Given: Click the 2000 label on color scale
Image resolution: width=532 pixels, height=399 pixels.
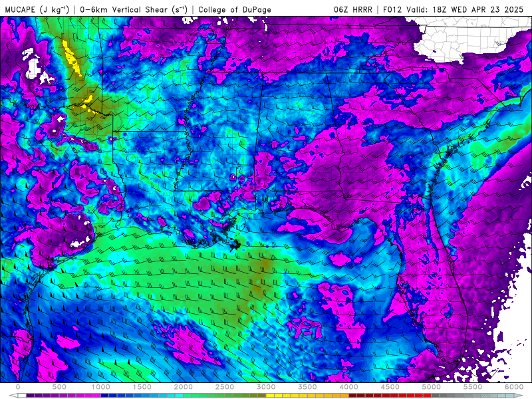Looking at the screenshot, I should click(184, 387).
